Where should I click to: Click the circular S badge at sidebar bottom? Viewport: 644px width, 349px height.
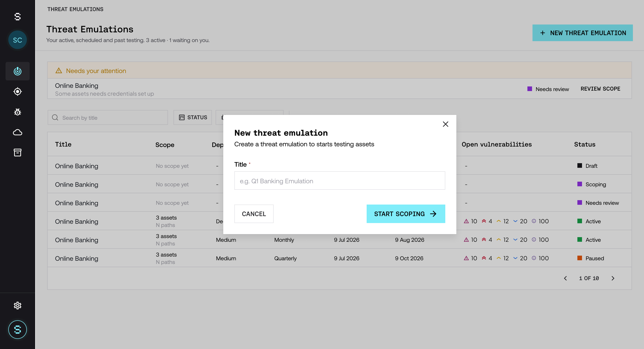[x=18, y=330]
